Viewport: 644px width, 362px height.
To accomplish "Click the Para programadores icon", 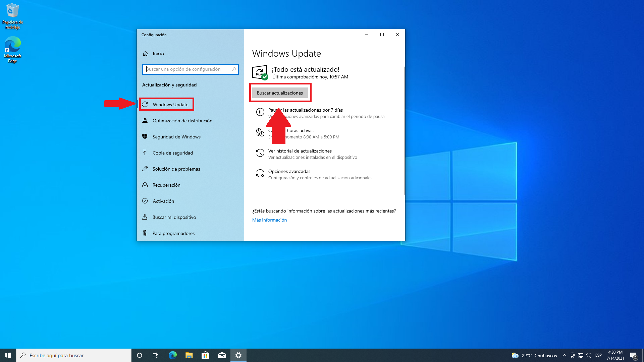I will click(145, 233).
